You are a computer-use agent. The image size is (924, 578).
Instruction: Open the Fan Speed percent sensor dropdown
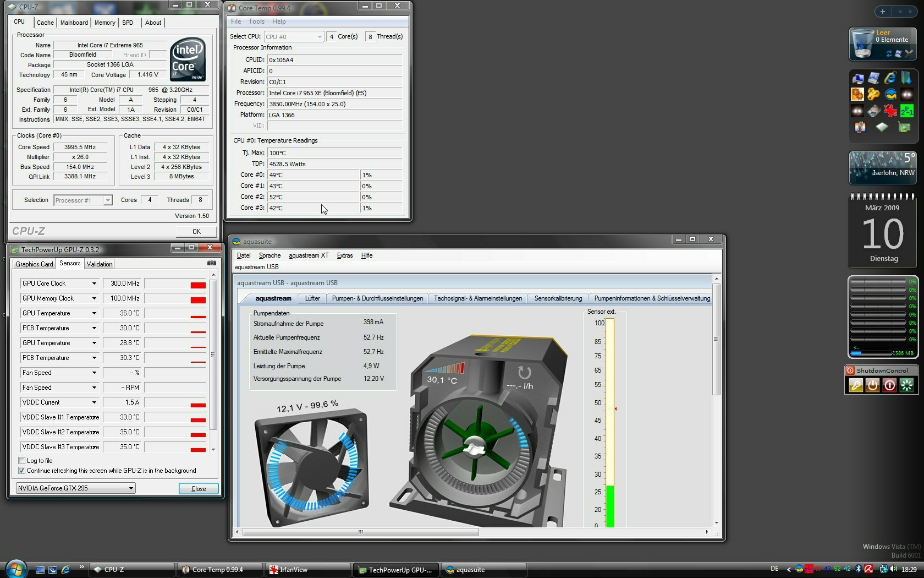tap(94, 373)
